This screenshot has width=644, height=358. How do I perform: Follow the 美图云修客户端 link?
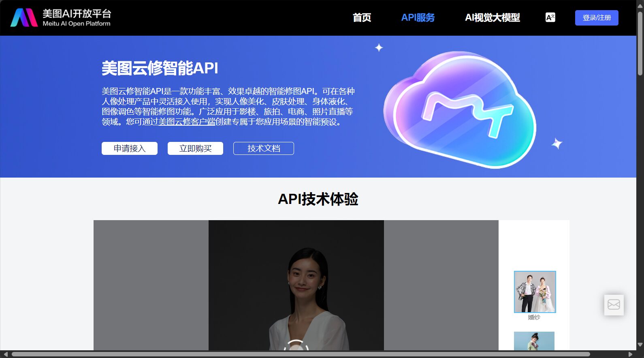click(187, 122)
